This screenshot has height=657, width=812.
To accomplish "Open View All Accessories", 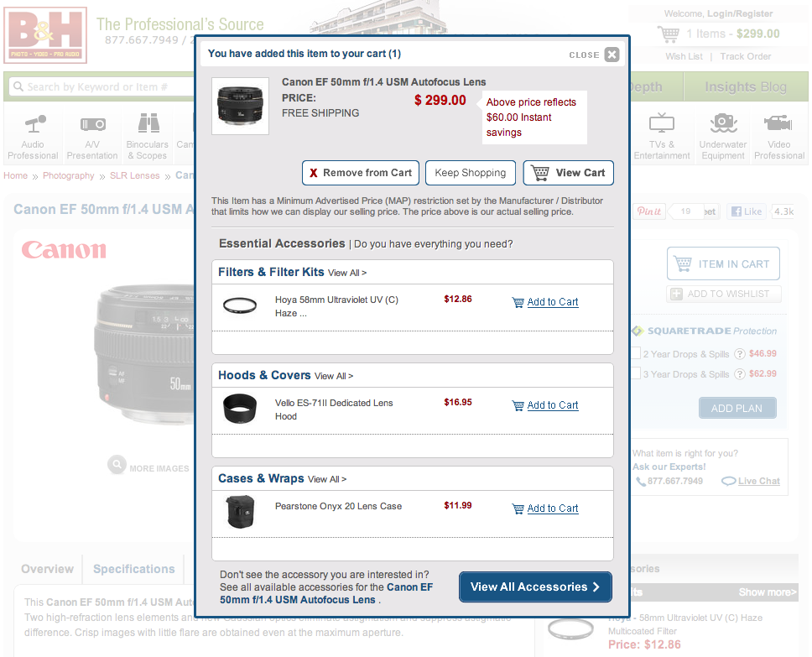I will [535, 587].
